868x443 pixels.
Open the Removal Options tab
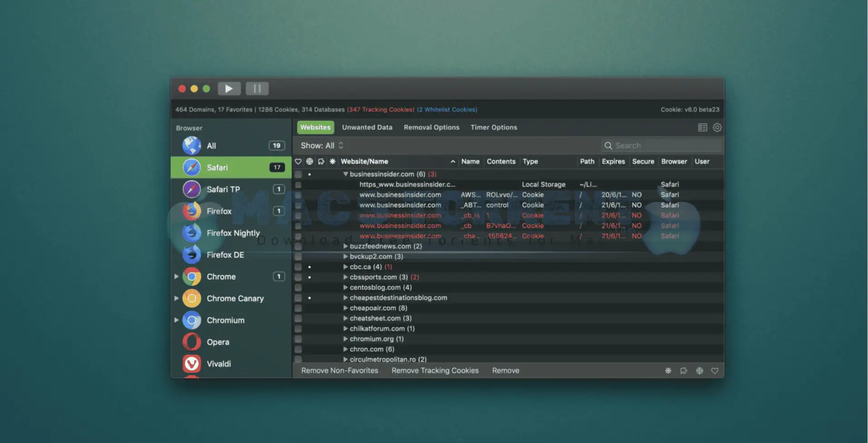coord(432,128)
